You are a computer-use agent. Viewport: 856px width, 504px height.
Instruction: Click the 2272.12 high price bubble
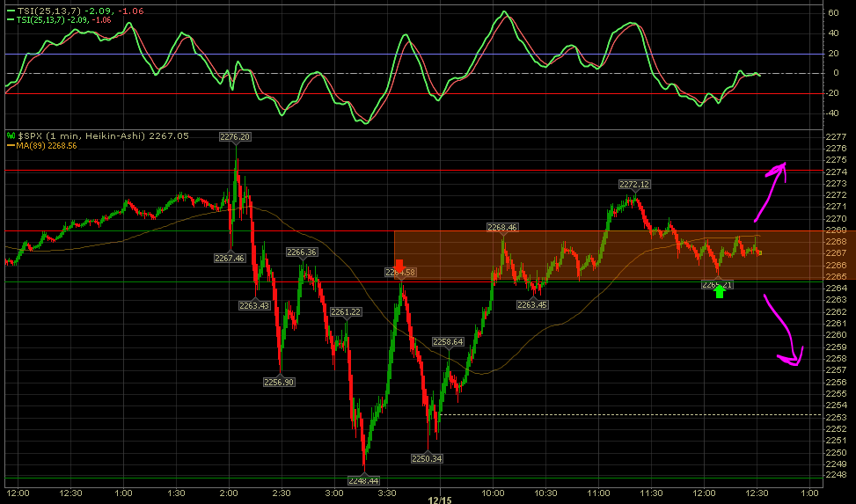tap(634, 185)
